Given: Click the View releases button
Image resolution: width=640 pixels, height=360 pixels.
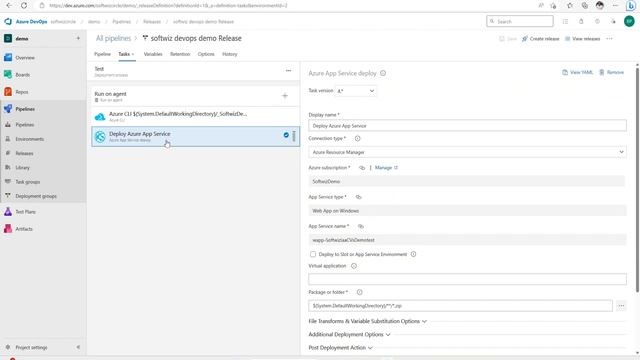Looking at the screenshot, I should click(x=582, y=39).
